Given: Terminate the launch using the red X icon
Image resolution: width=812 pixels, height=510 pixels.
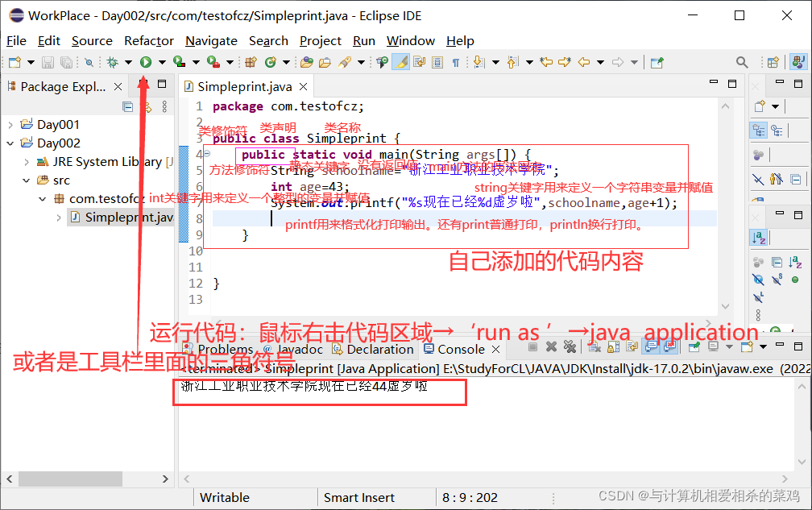Looking at the screenshot, I should [551, 347].
